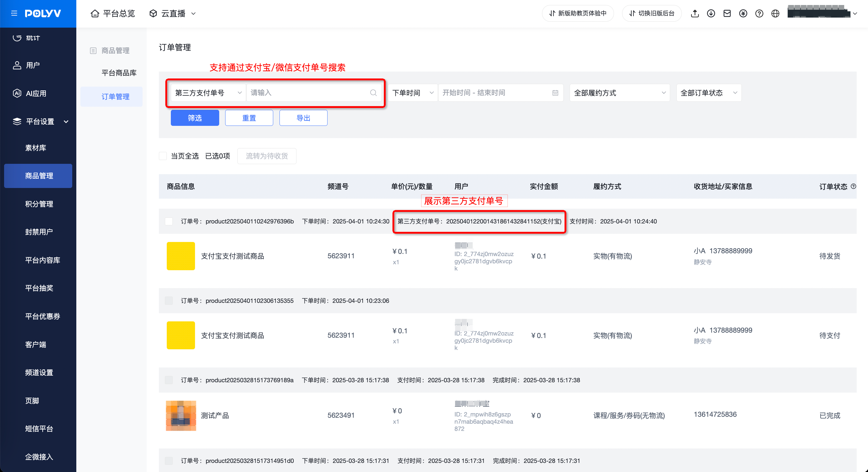Screen dimensions: 868x472
Task: Open the download center icon
Action: point(711,13)
